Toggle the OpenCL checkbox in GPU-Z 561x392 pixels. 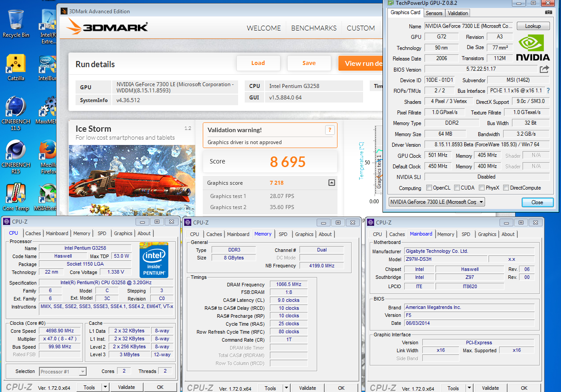pos(429,188)
